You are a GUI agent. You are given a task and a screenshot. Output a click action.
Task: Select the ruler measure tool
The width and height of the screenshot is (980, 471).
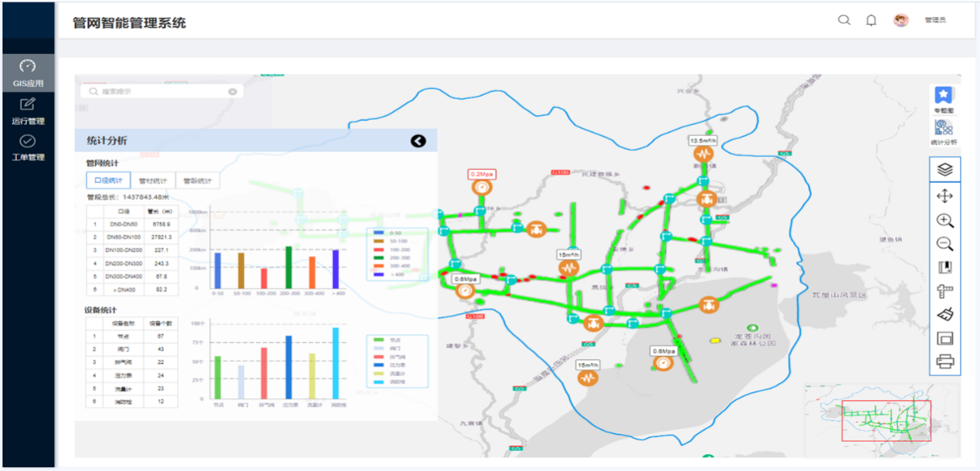pos(944,291)
